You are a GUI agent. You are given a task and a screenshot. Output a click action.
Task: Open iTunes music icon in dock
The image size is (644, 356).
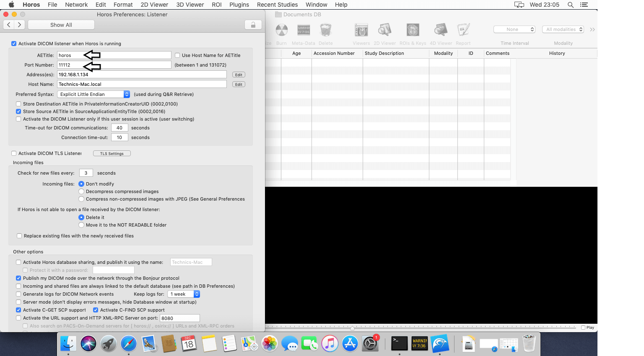(x=330, y=344)
